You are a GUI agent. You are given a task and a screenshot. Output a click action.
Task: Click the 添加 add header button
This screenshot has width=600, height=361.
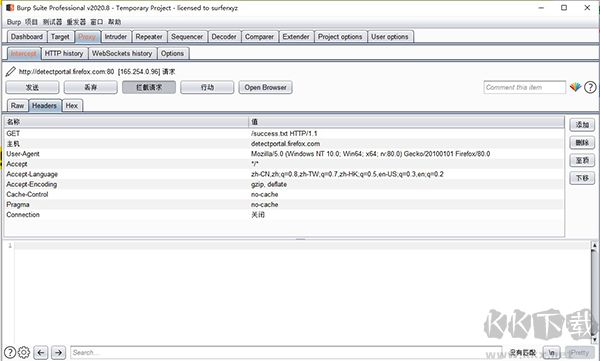coord(582,125)
